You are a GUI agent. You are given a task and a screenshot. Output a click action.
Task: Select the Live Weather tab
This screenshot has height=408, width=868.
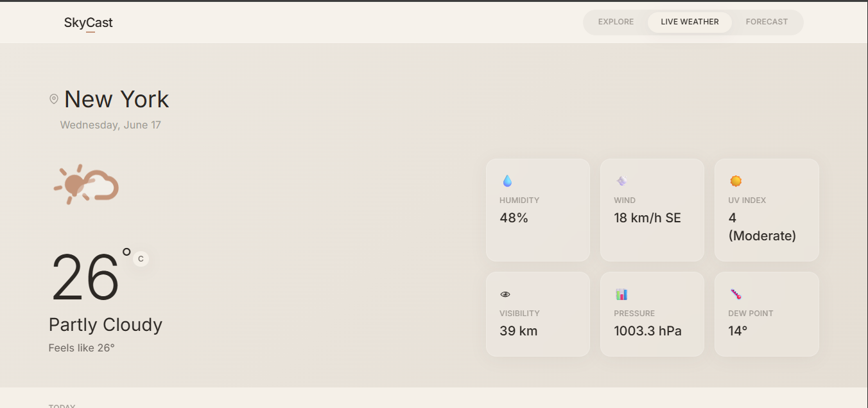click(x=690, y=22)
